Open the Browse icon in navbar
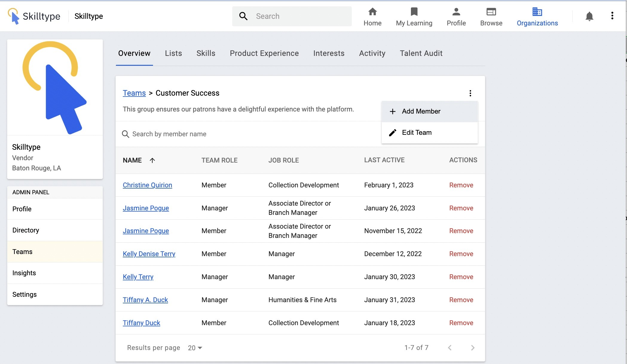 click(x=491, y=12)
